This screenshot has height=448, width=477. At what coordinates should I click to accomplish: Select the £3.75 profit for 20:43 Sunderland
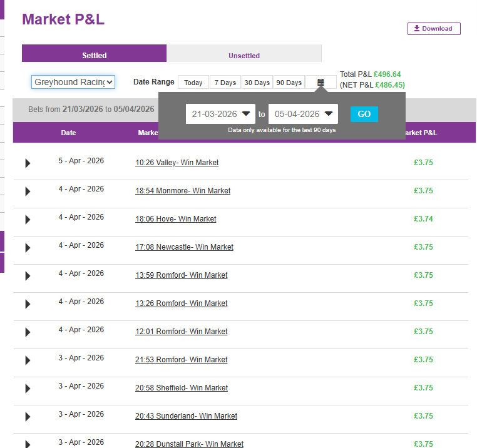coord(423,415)
